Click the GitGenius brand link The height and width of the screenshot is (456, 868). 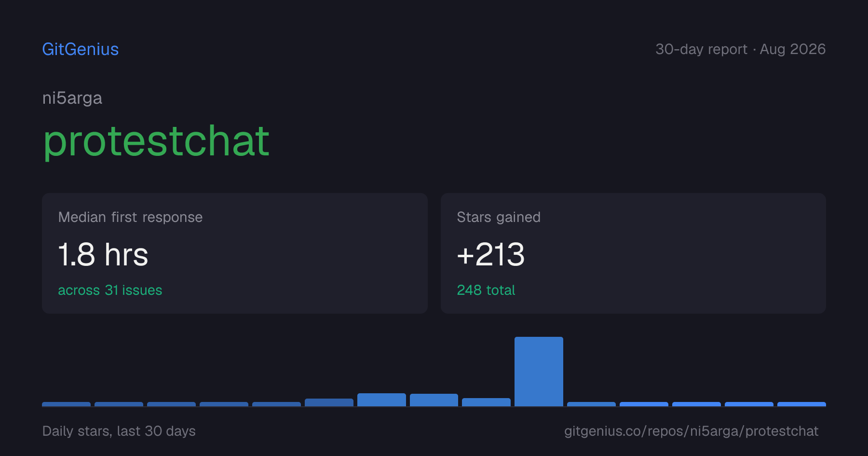coord(81,49)
